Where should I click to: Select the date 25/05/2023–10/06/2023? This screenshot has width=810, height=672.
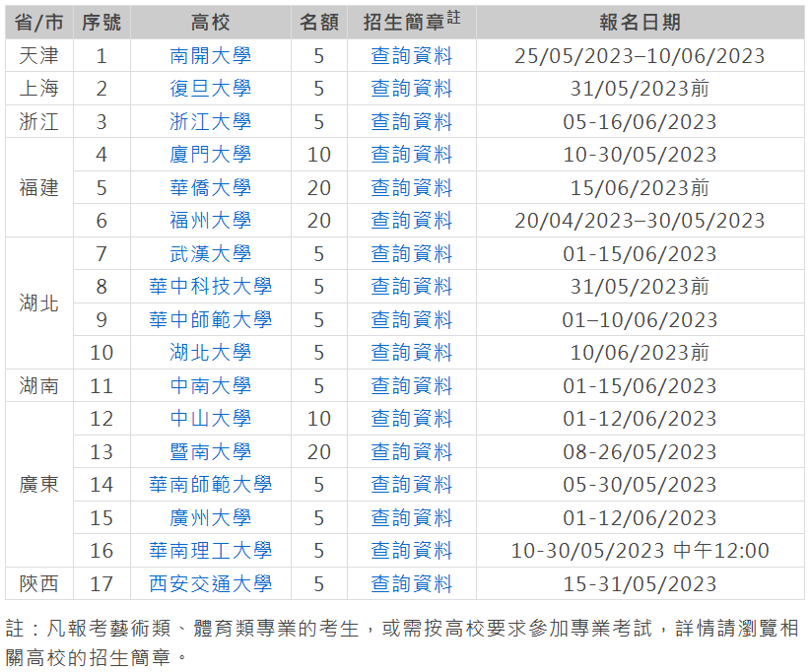click(641, 56)
